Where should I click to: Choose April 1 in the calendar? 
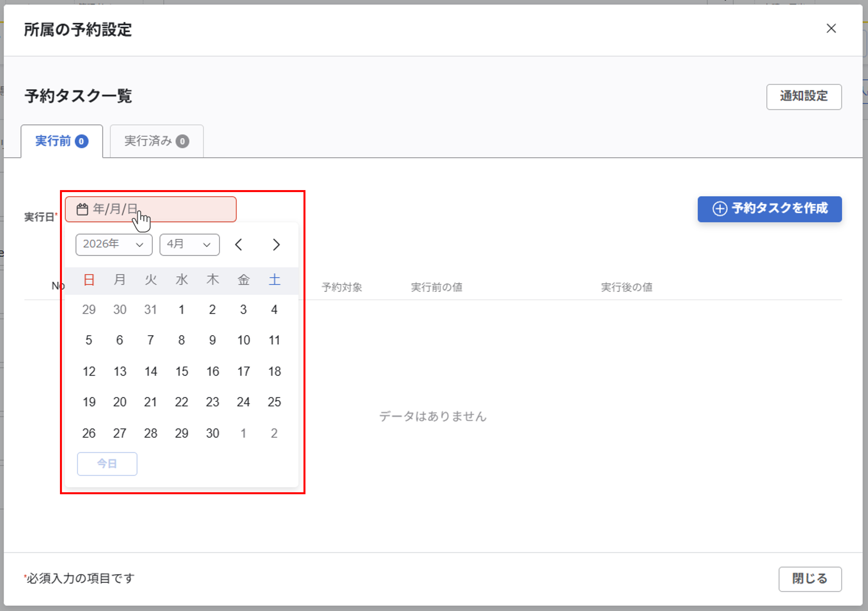pyautogui.click(x=181, y=310)
